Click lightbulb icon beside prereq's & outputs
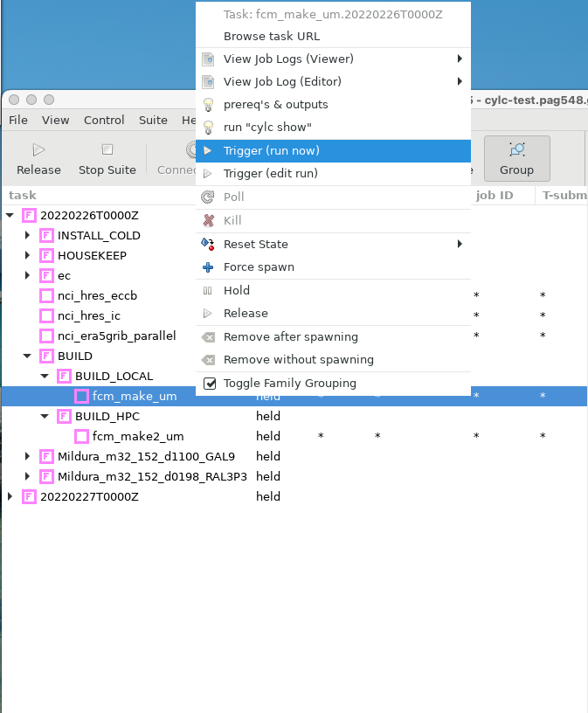The width and height of the screenshot is (588, 713). 208,105
